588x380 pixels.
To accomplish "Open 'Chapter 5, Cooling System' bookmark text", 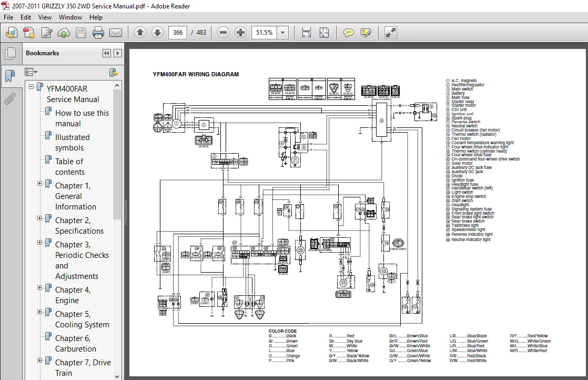I will pos(82,319).
